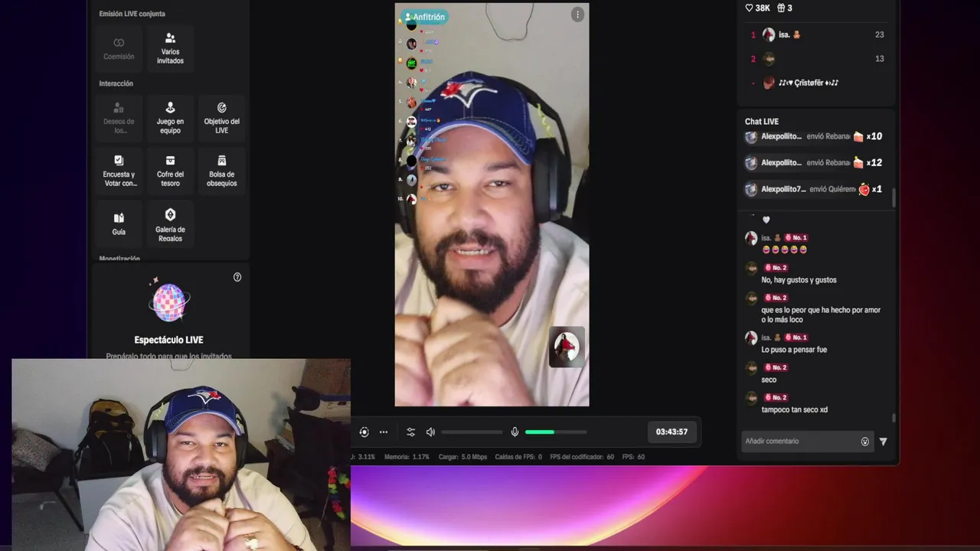The width and height of the screenshot is (980, 551).
Task: Open more options ellipsis in control bar
Action: [384, 432]
